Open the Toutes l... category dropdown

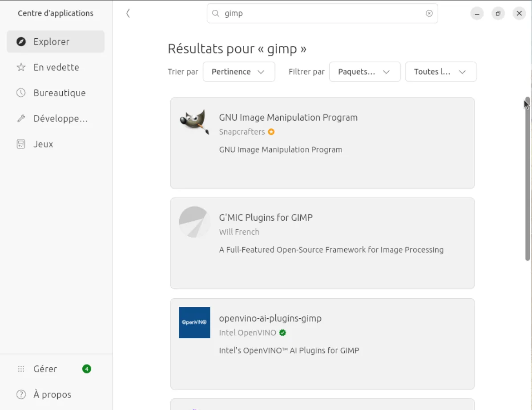tap(441, 72)
